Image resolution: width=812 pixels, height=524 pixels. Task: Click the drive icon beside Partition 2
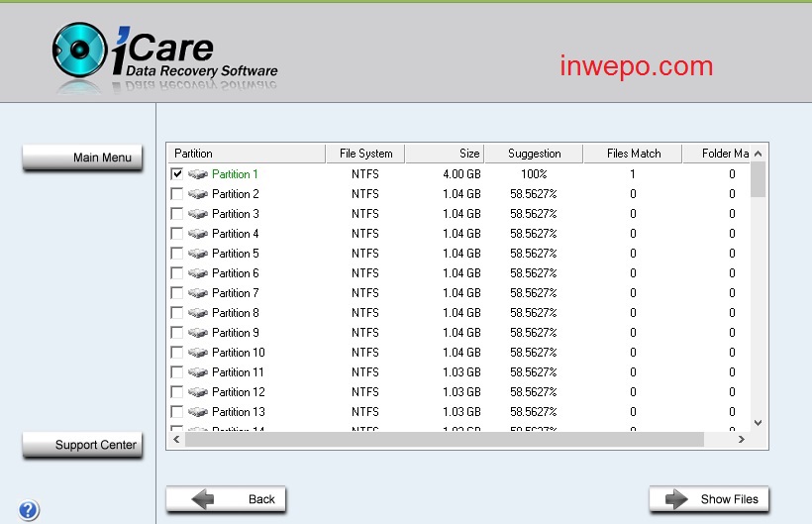[x=198, y=194]
